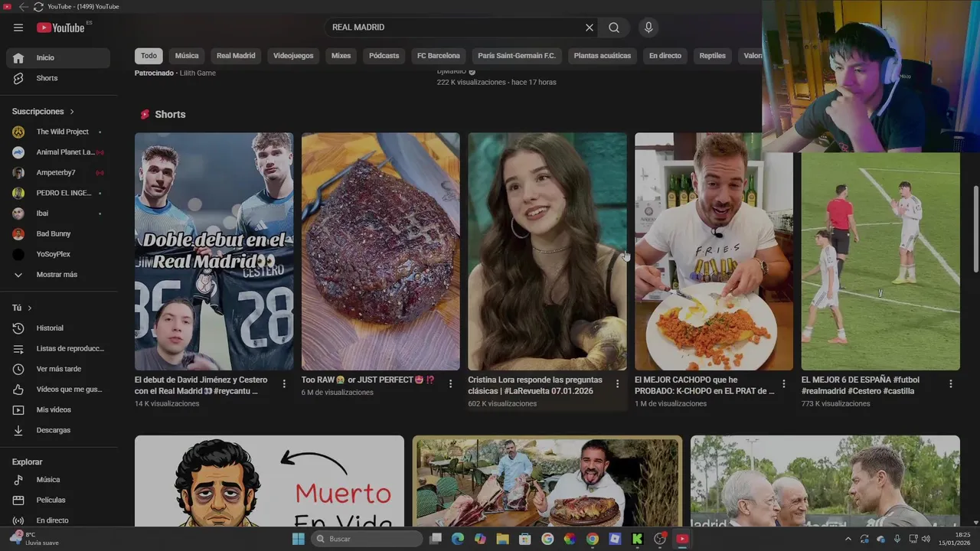Click the taskbar Buscar search box
Image resolution: width=980 pixels, height=551 pixels.
[367, 539]
